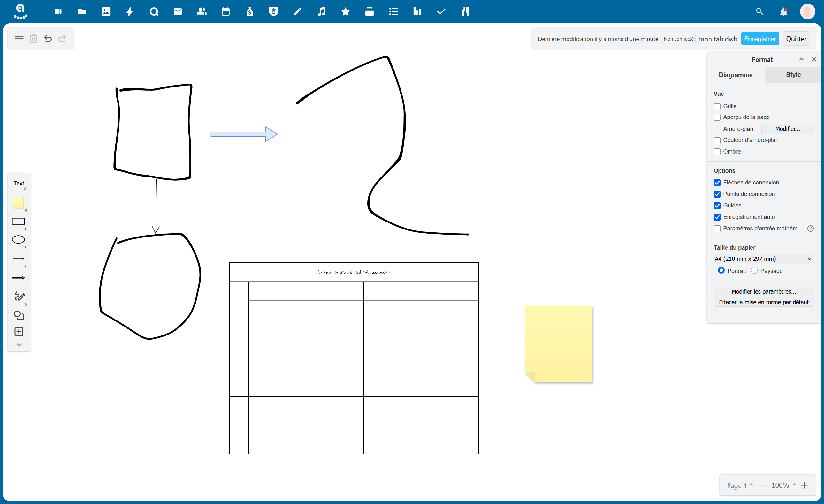This screenshot has width=824, height=504.
Task: Select the Diagramme tab
Action: tap(736, 75)
